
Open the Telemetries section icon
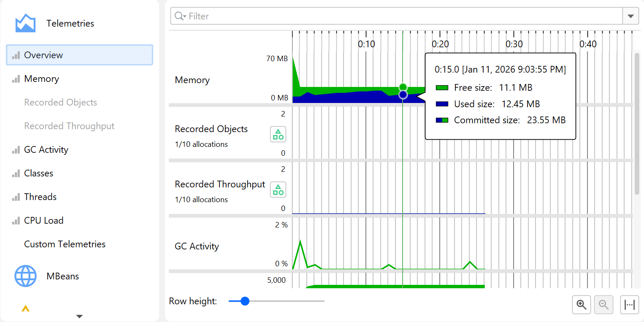coord(25,23)
